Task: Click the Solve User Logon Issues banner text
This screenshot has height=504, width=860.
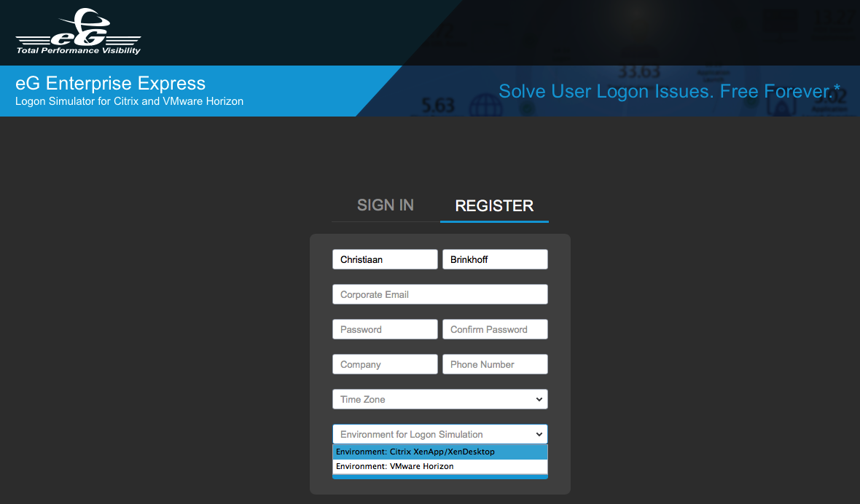Action: (669, 91)
